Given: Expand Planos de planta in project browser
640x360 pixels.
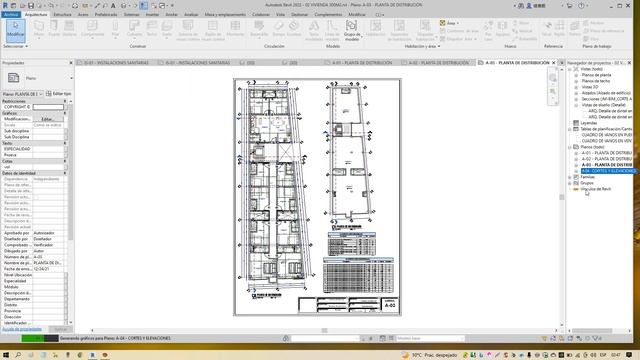Looking at the screenshot, I should coord(576,76).
